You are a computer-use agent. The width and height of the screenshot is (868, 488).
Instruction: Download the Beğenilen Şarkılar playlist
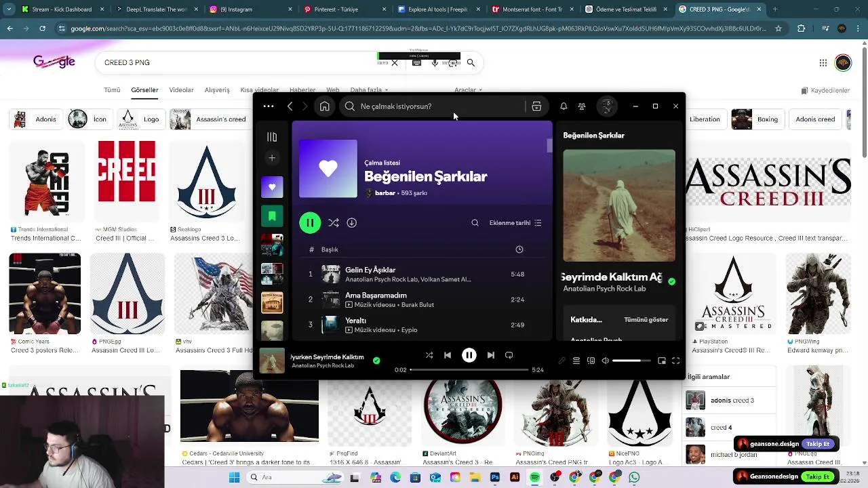pyautogui.click(x=352, y=222)
